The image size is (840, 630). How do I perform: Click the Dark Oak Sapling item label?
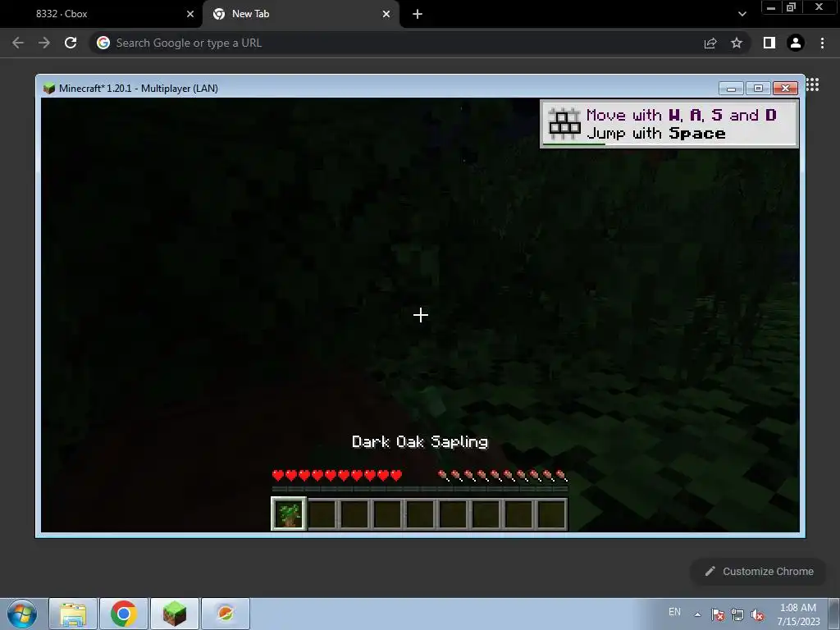tap(419, 442)
